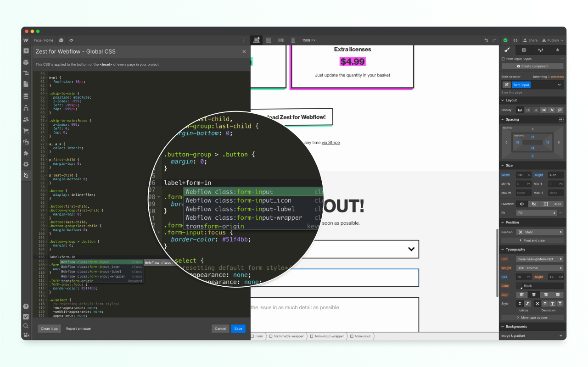Expand Float and clear options

tap(532, 240)
